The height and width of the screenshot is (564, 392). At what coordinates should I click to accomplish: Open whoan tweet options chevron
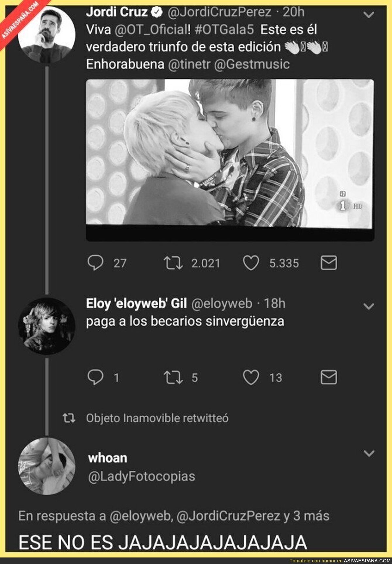(x=369, y=453)
